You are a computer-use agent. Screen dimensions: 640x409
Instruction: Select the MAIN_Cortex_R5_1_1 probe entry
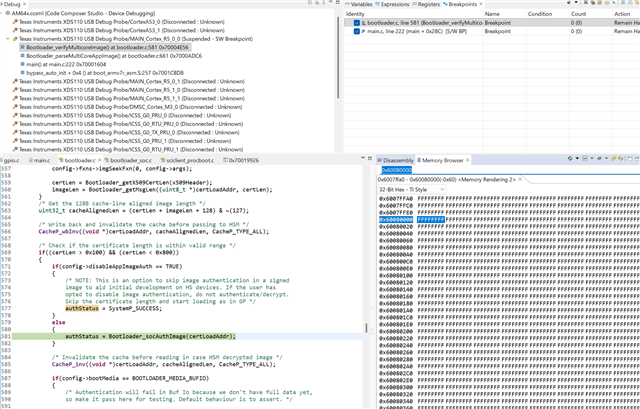[129, 98]
